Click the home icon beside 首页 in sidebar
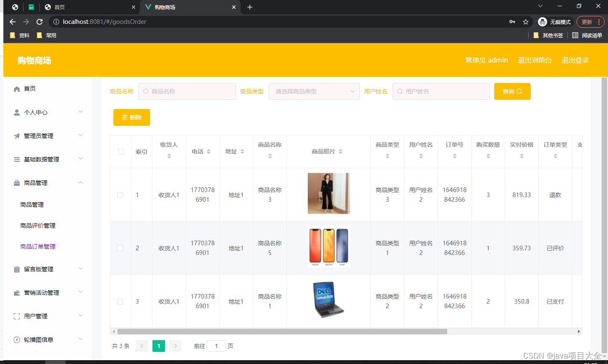Image resolution: width=608 pixels, height=364 pixels. tap(17, 89)
